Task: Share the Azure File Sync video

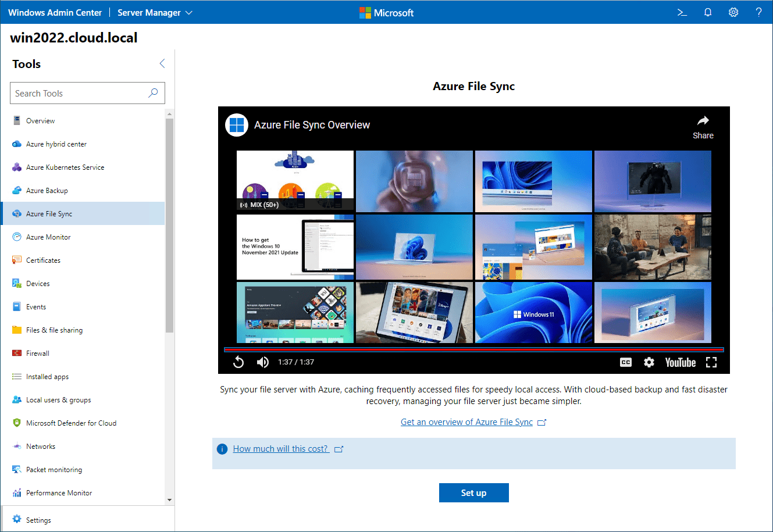Action: (703, 127)
